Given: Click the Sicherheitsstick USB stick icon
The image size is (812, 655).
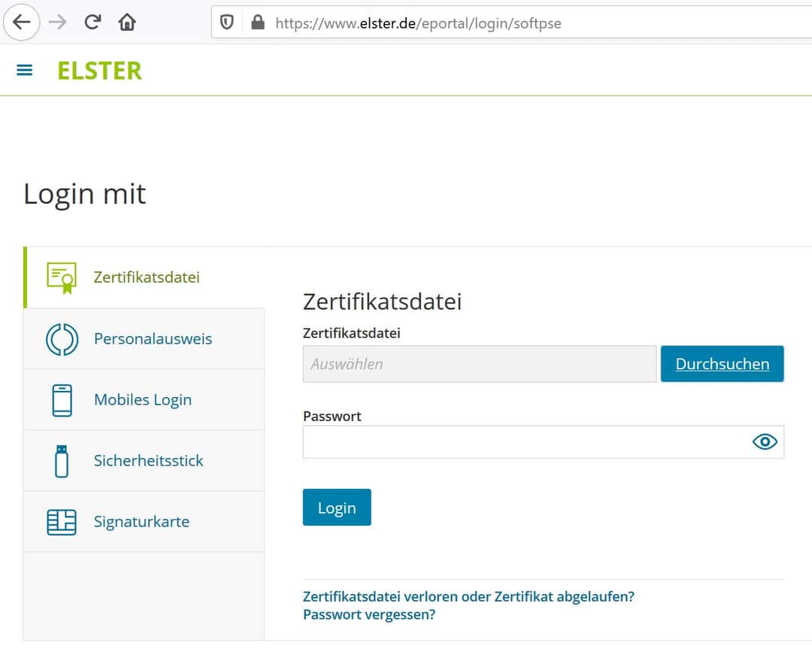Looking at the screenshot, I should pos(62,461).
